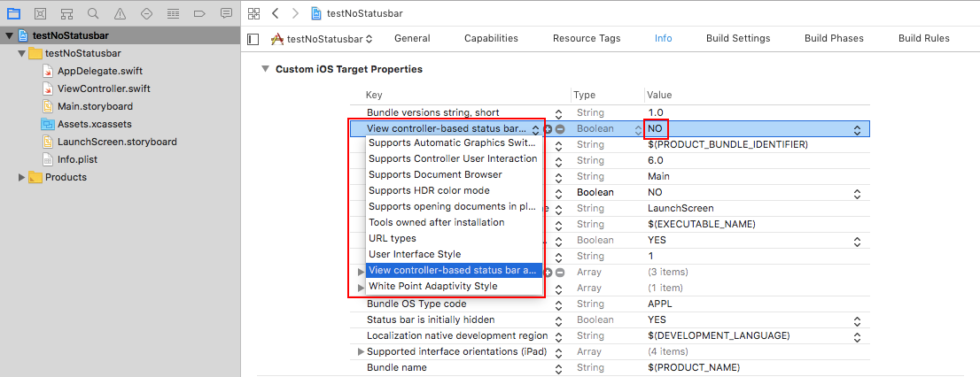Click the plus button to add property row

pyautogui.click(x=548, y=129)
